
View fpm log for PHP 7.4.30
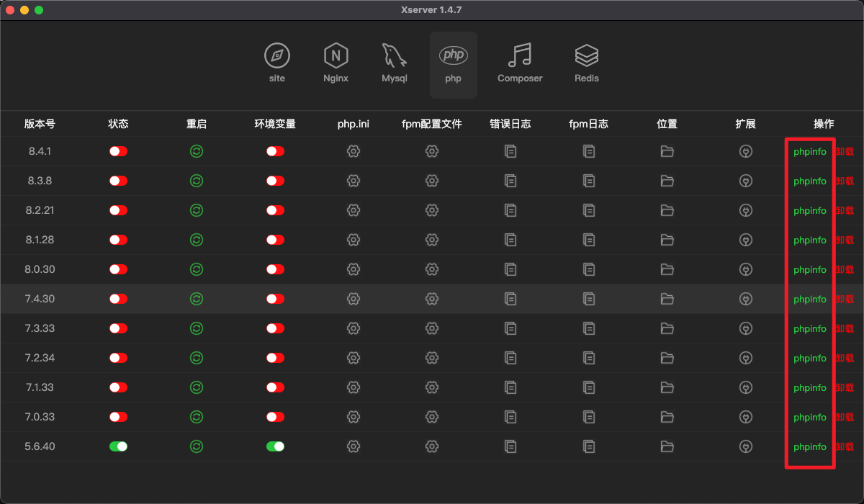click(589, 299)
